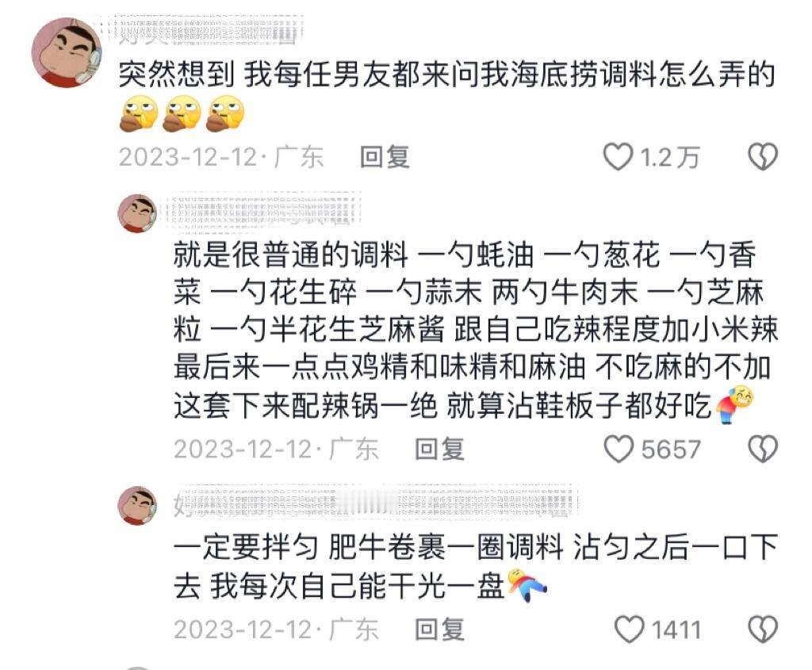Like the sauce recipe reply with 5657 likes
This screenshot has height=670, width=812.
coord(619,449)
